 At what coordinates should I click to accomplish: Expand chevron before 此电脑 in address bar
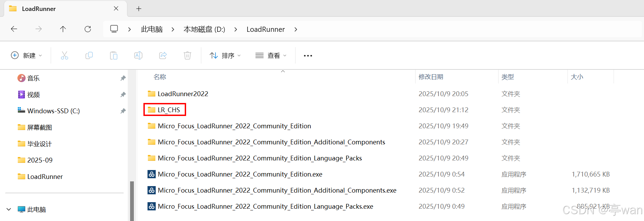click(x=129, y=29)
